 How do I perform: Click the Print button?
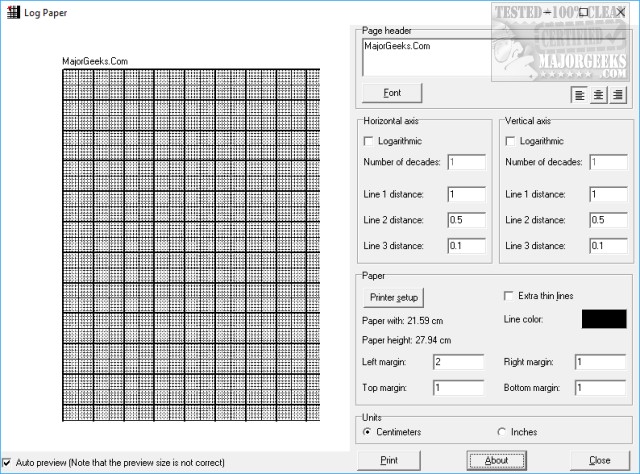coord(389,461)
